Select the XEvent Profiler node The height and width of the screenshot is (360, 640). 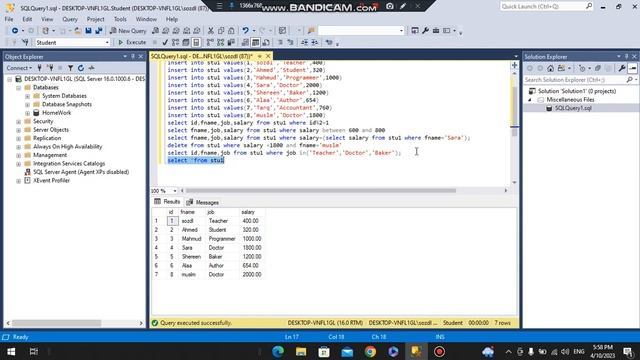click(x=51, y=180)
